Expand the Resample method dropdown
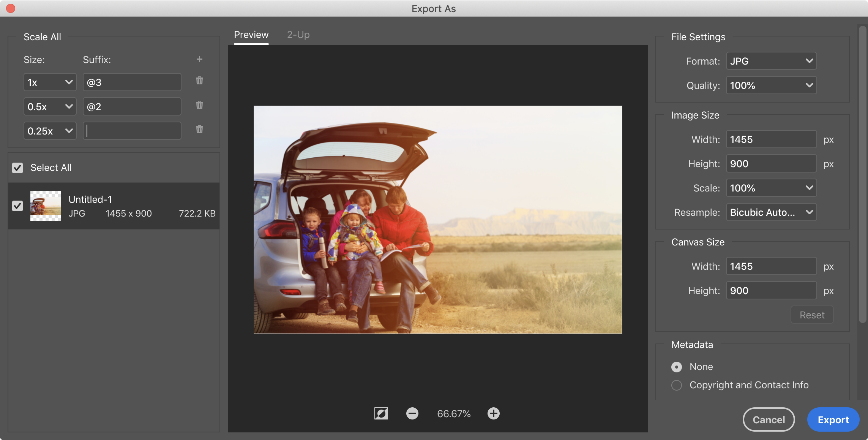This screenshot has width=868, height=440. [x=771, y=212]
